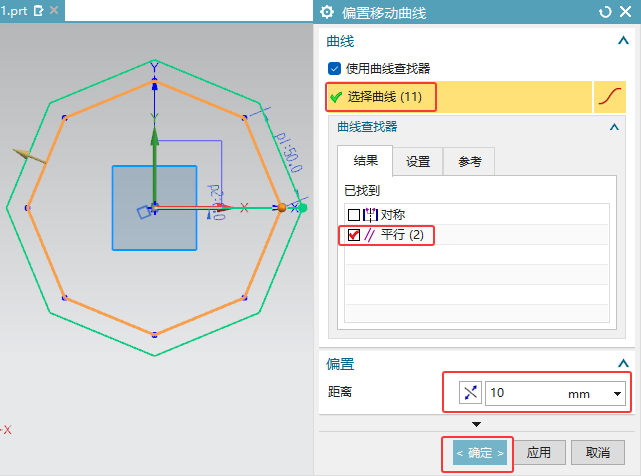Uncheck the 平行 (2) checkbox
The height and width of the screenshot is (476, 641).
(x=354, y=235)
